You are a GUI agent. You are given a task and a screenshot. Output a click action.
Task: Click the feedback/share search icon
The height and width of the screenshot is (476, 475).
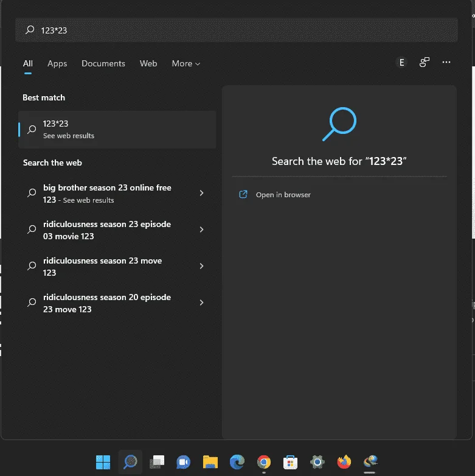(x=425, y=62)
